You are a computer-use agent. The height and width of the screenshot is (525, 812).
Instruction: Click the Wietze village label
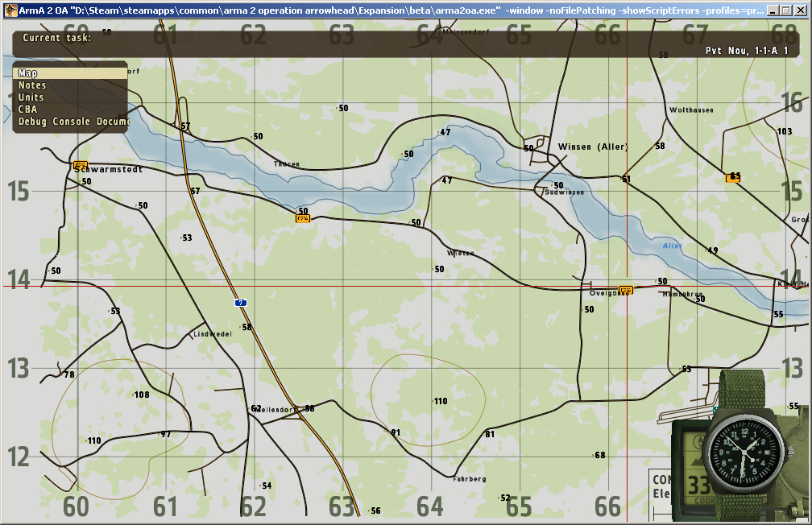click(460, 253)
